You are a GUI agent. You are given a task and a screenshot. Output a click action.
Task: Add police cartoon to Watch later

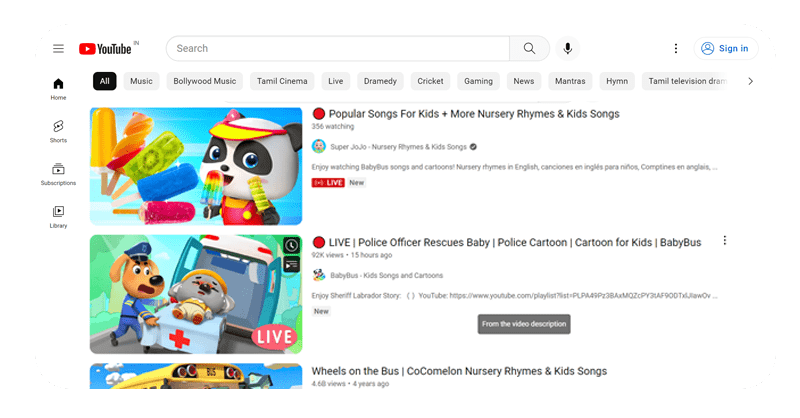tap(291, 245)
